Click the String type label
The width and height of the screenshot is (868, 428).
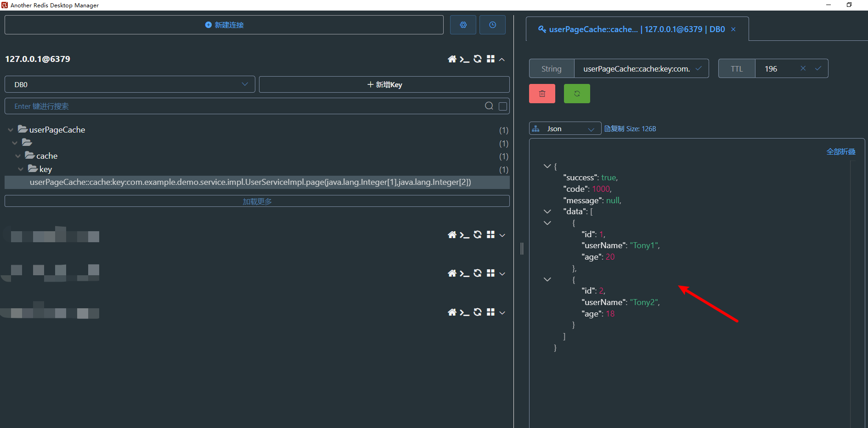pos(552,69)
